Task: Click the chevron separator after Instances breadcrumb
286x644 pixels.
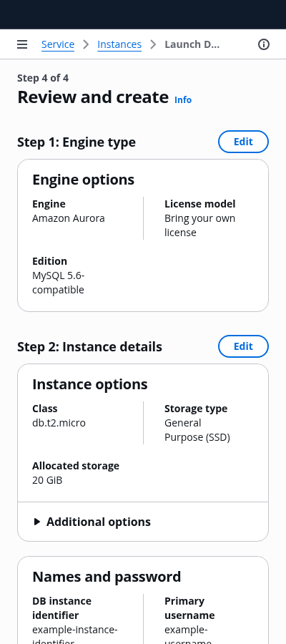Action: (153, 44)
